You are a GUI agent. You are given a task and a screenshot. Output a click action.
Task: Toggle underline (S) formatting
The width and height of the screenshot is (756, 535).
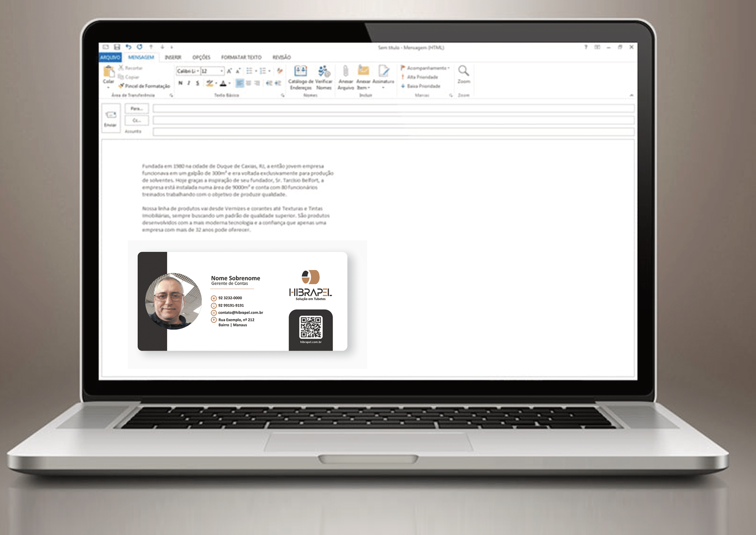tap(197, 83)
